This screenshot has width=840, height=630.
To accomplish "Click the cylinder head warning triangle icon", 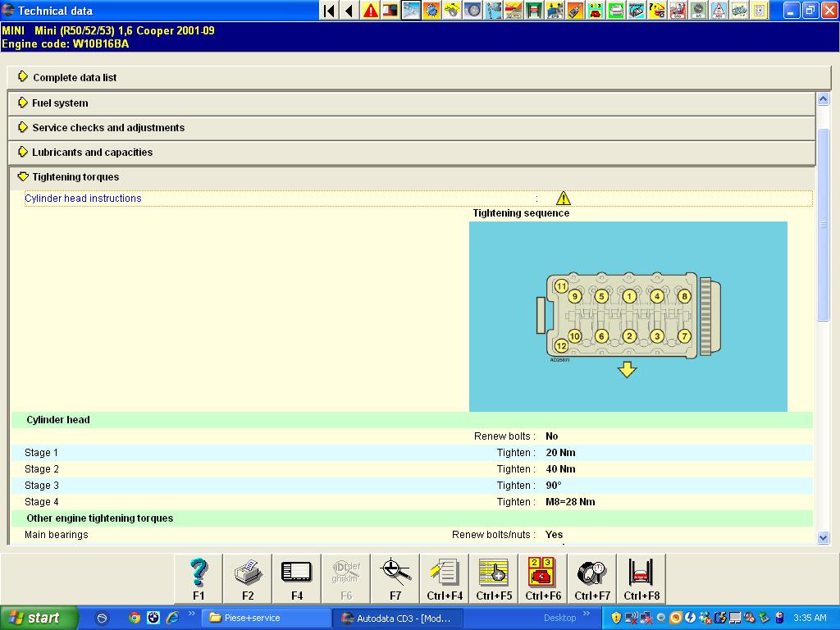I will click(563, 199).
